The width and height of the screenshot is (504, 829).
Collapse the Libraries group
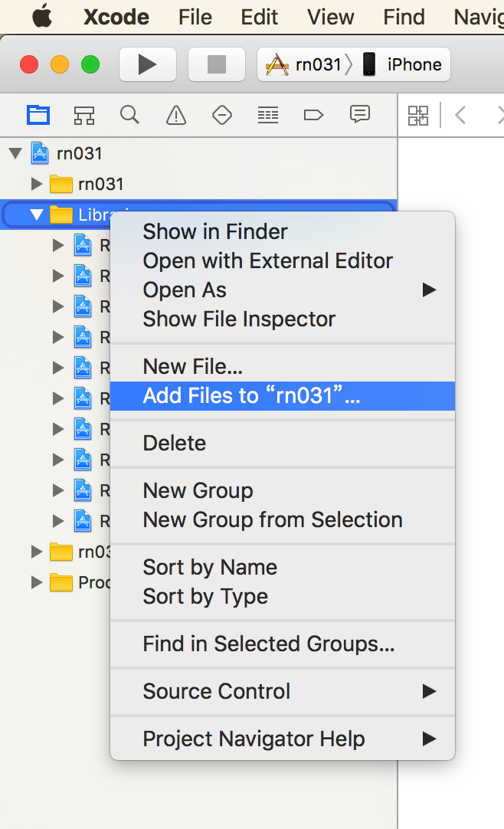pos(37,215)
